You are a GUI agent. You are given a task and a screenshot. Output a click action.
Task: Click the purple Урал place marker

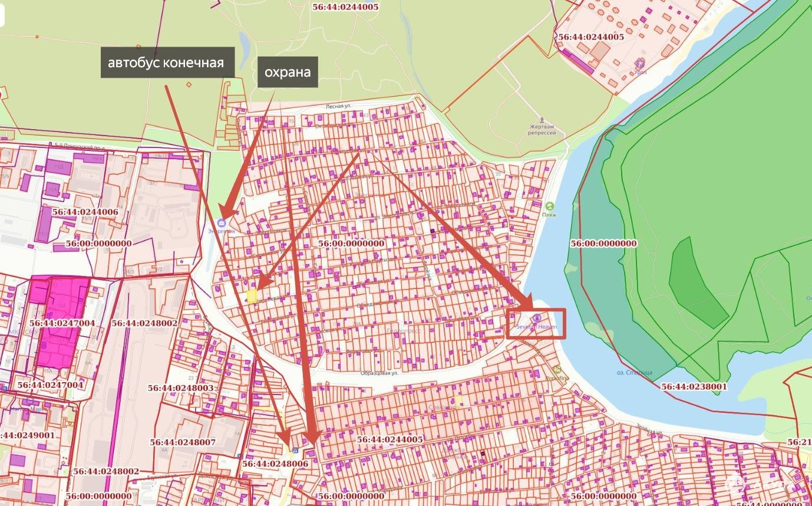(641, 63)
